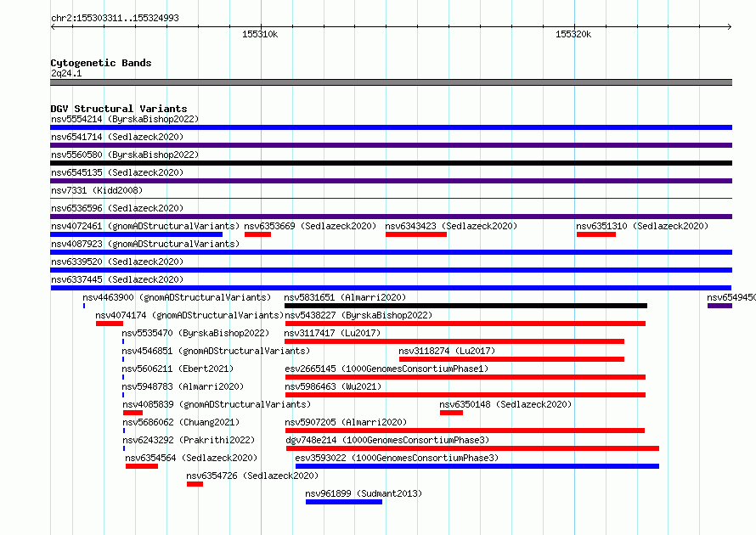Select the nsv5948783 (Almarri2020) label

point(183,386)
